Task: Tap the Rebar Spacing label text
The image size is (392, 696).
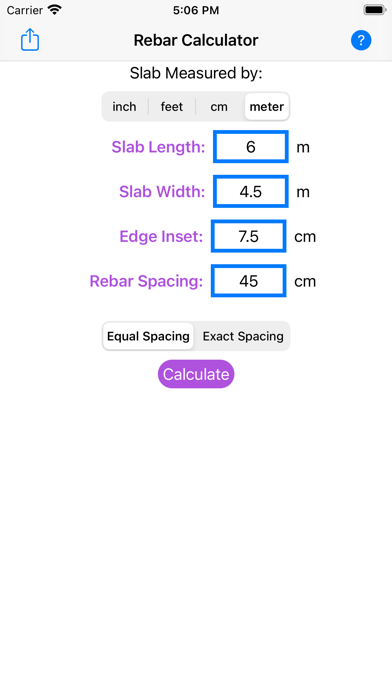Action: point(146,281)
